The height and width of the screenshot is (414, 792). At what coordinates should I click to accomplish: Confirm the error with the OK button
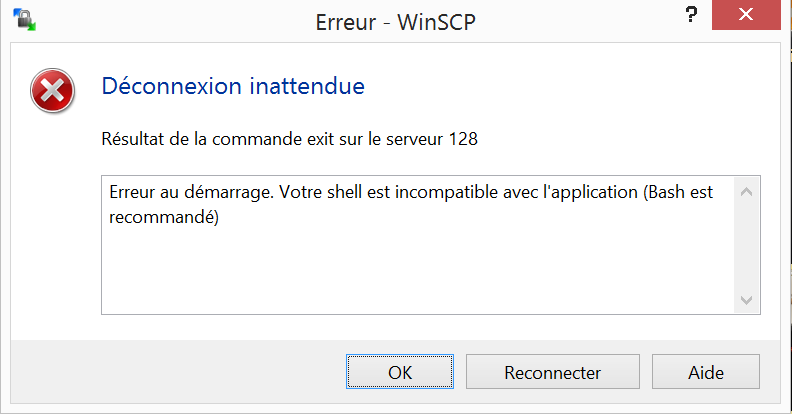pyautogui.click(x=400, y=372)
